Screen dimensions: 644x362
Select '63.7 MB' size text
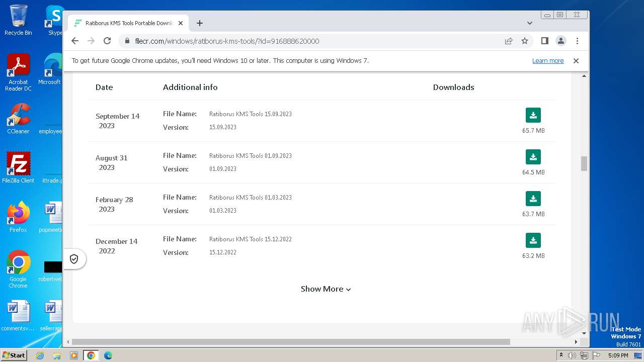[533, 214]
